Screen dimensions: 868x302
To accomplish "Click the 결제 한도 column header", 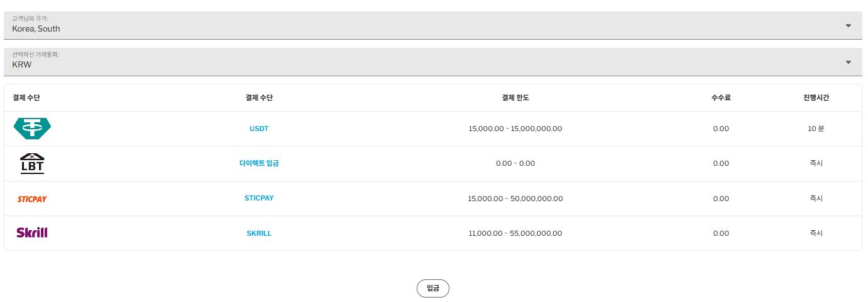I will click(515, 98).
